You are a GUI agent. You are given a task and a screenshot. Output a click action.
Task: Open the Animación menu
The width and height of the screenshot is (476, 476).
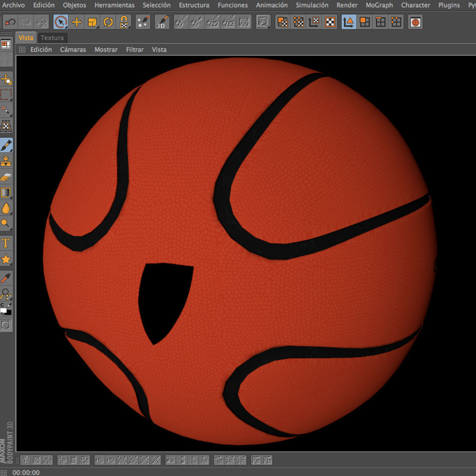pos(272,5)
